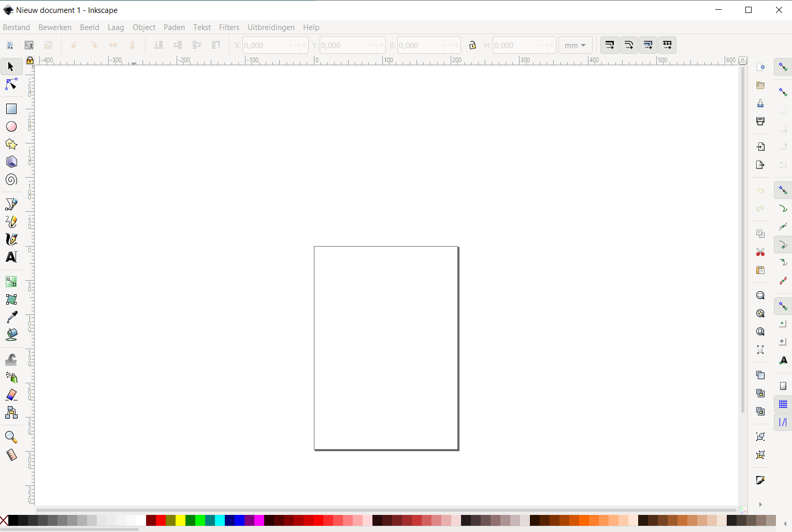
Task: Open the palette menu arrow
Action: (x=785, y=523)
